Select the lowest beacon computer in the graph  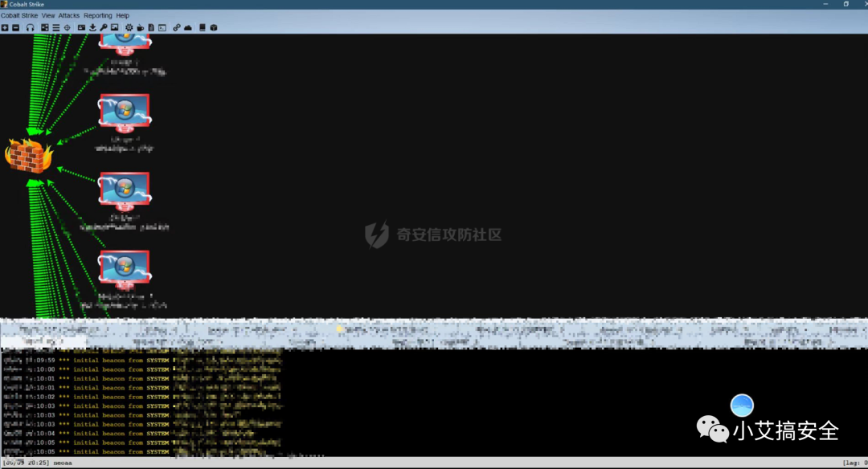click(x=125, y=270)
